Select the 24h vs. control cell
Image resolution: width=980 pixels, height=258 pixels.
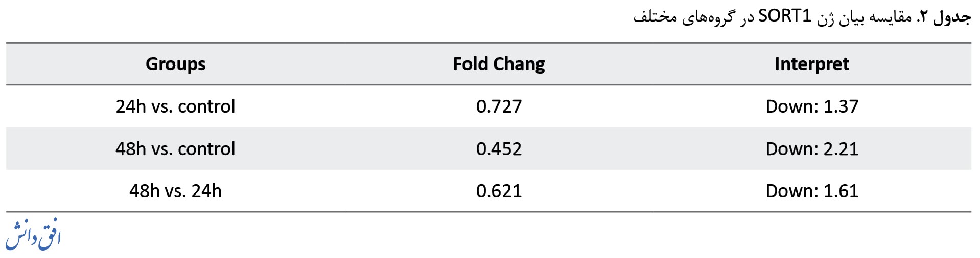click(x=175, y=106)
